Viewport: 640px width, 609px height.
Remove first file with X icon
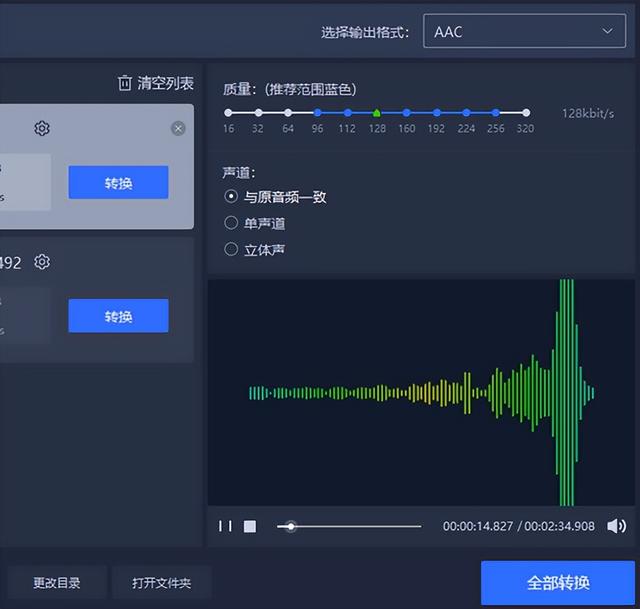pos(178,128)
